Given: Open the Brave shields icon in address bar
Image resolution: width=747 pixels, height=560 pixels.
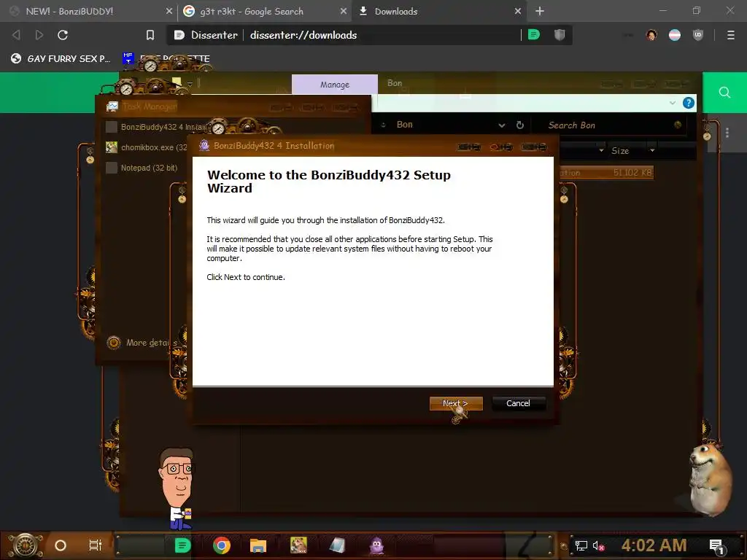Looking at the screenshot, I should click(560, 34).
